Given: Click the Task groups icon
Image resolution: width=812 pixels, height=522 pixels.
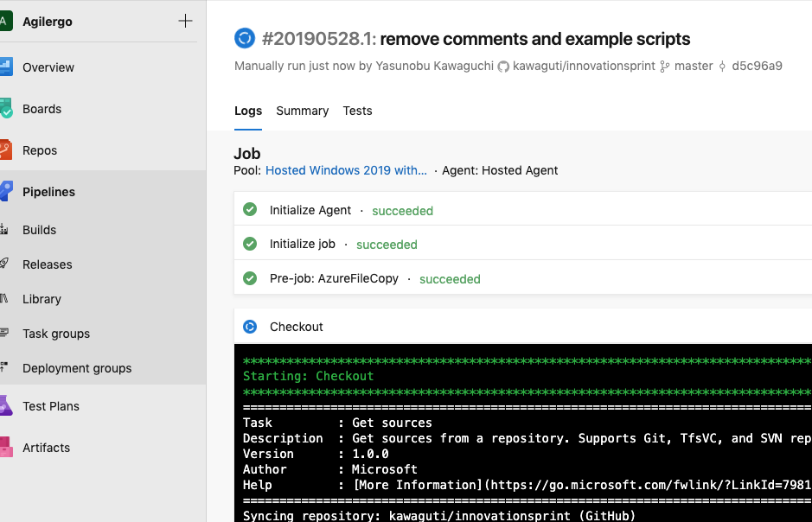Looking at the screenshot, I should tap(4, 333).
